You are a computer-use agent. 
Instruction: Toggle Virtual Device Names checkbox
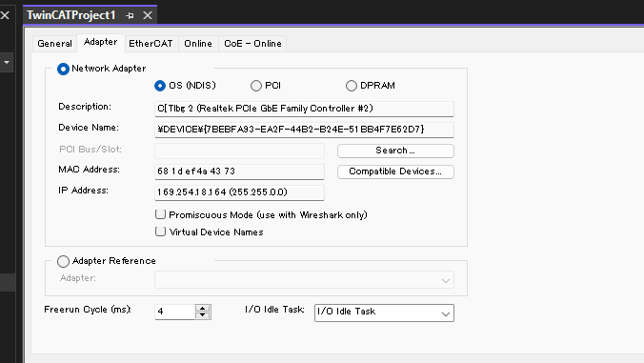click(x=161, y=232)
